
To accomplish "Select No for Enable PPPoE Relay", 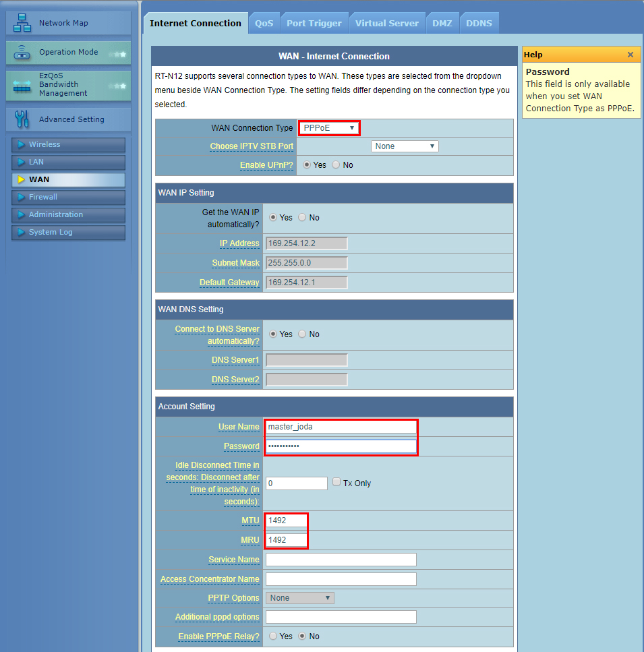I will [x=302, y=636].
